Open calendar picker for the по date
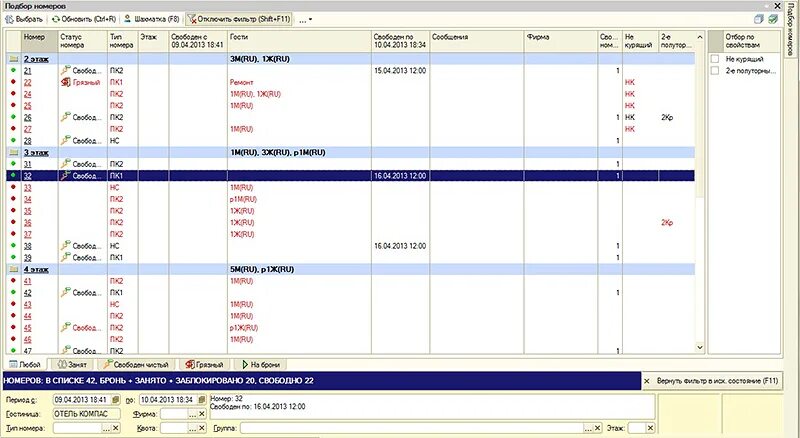This screenshot has height=438, width=800. (x=202, y=399)
